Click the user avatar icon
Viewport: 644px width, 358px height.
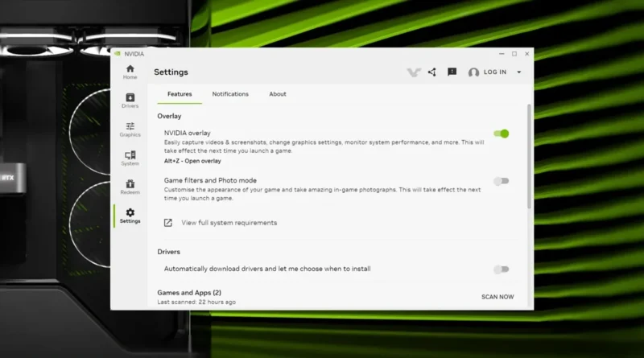coord(473,72)
